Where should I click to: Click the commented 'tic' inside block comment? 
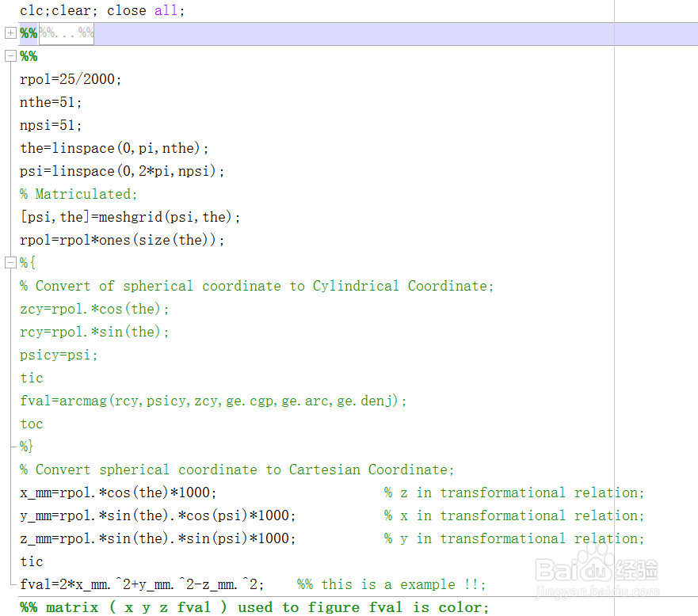pyautogui.click(x=32, y=378)
